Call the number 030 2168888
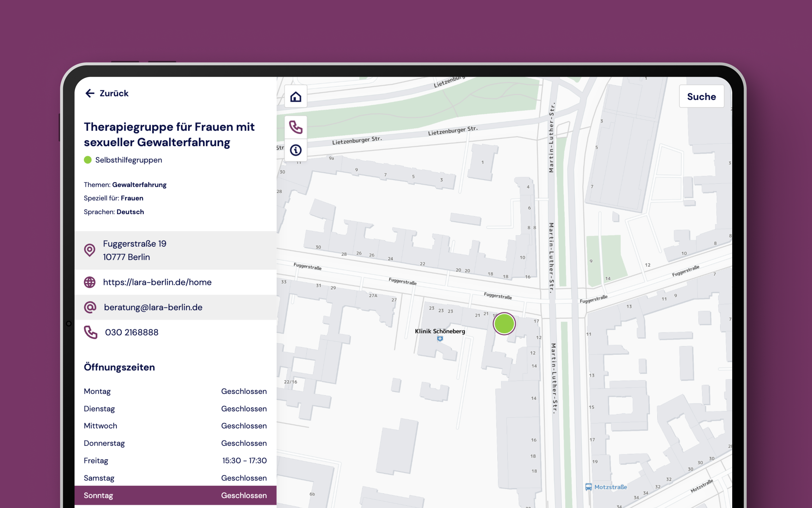This screenshot has height=508, width=812. [x=132, y=332]
